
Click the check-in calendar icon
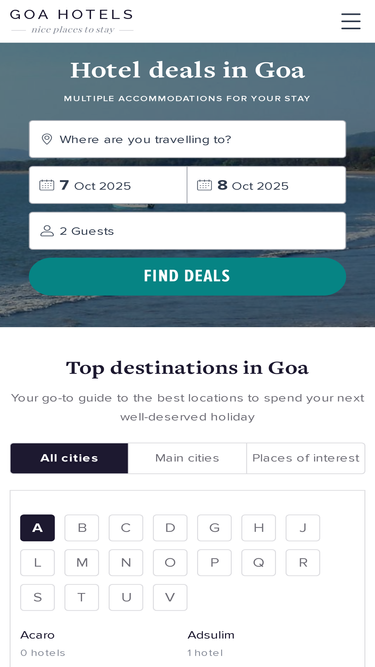click(47, 185)
